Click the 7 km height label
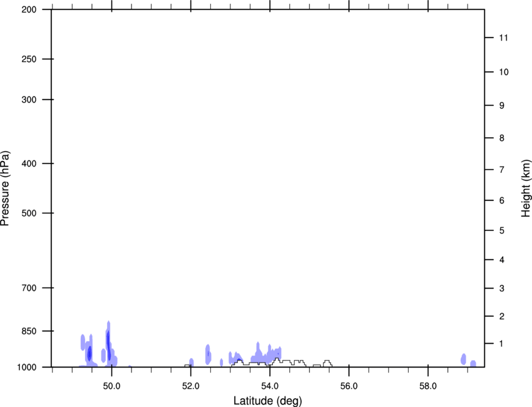 [502, 170]
